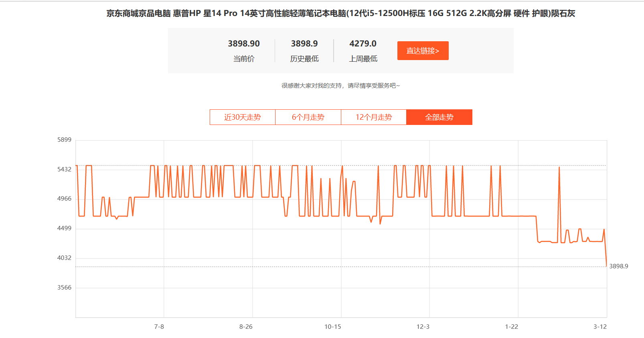Click the orange 直达链接 button

423,51
